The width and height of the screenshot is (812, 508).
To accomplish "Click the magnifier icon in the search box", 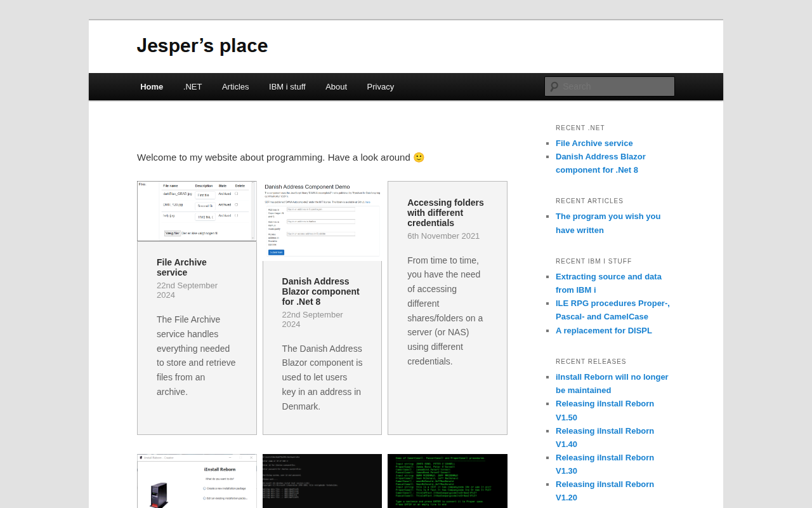I will coord(554,86).
